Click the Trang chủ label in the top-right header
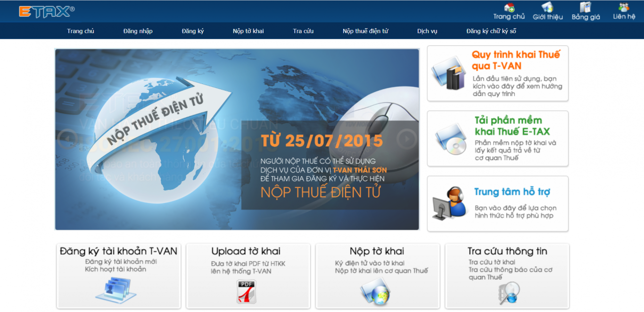 (x=509, y=17)
